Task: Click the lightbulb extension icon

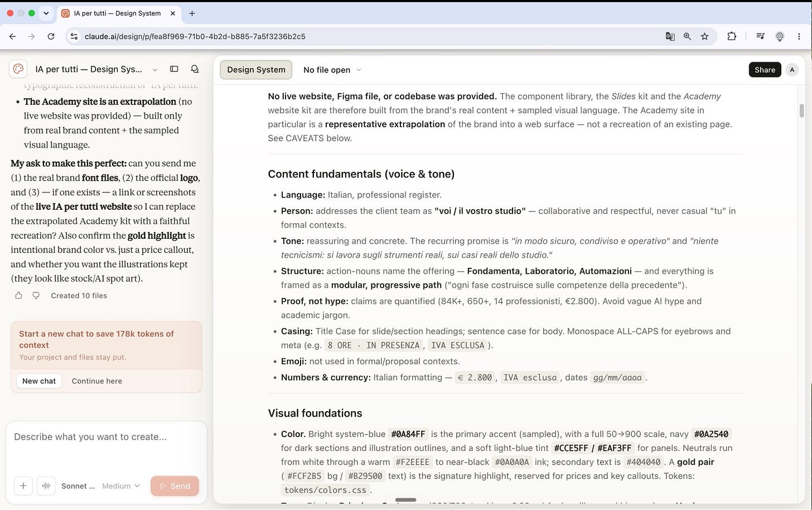Action: [x=780, y=36]
